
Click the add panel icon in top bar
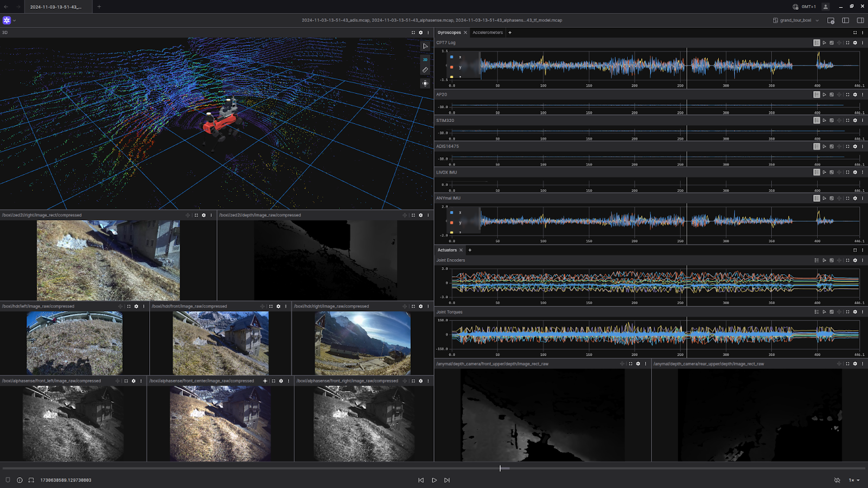pyautogui.click(x=831, y=21)
